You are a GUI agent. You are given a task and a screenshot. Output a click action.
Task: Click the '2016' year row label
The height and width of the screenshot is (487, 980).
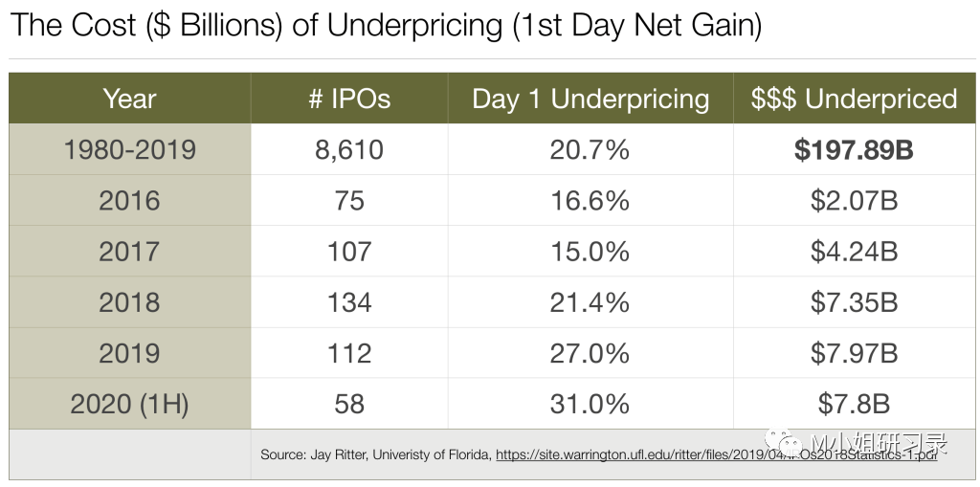(129, 201)
